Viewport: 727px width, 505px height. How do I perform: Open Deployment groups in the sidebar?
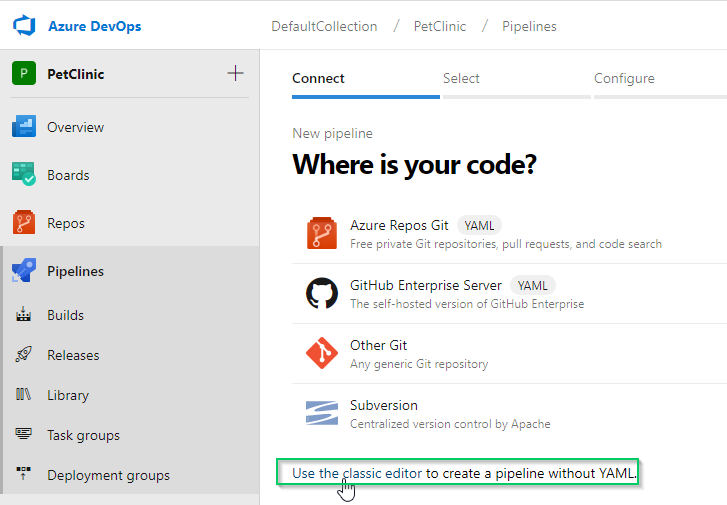(108, 475)
